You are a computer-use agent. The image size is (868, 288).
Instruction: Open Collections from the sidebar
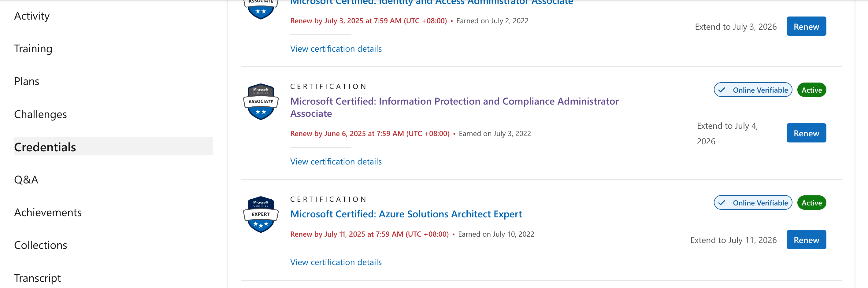point(40,245)
